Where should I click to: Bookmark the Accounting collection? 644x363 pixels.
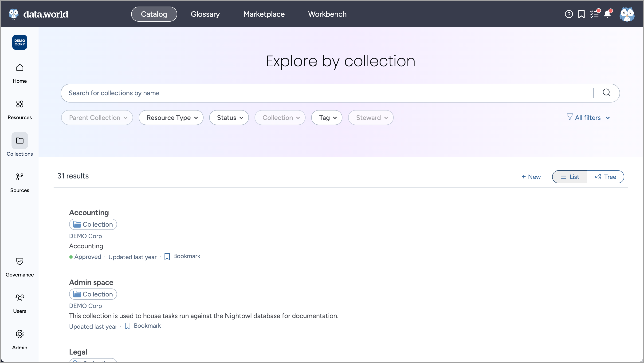pos(182,256)
